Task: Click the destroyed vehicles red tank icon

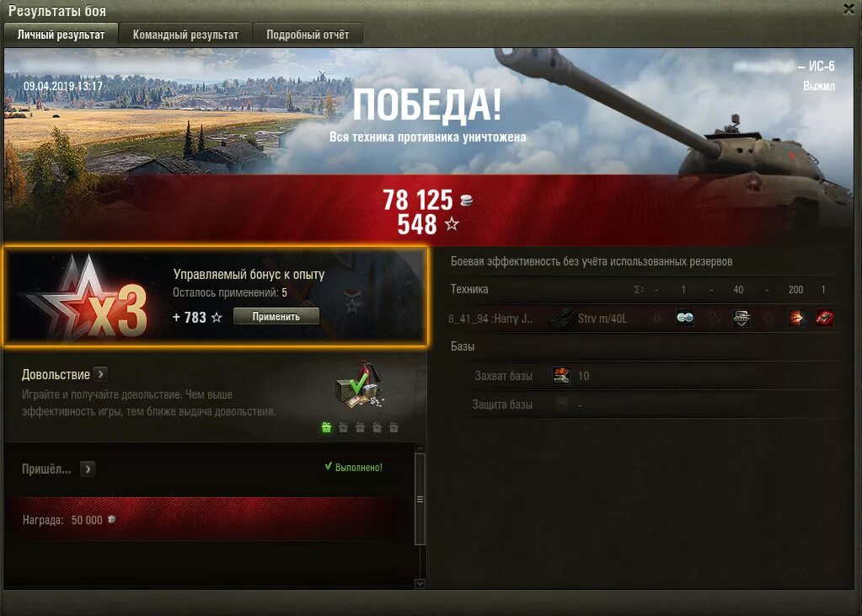Action: (824, 318)
